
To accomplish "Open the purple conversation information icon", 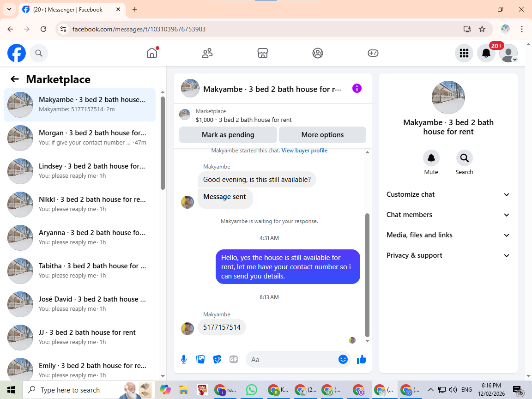I will [x=357, y=89].
